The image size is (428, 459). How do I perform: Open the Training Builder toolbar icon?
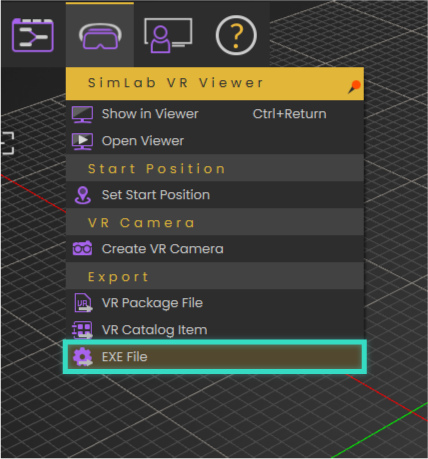[33, 35]
